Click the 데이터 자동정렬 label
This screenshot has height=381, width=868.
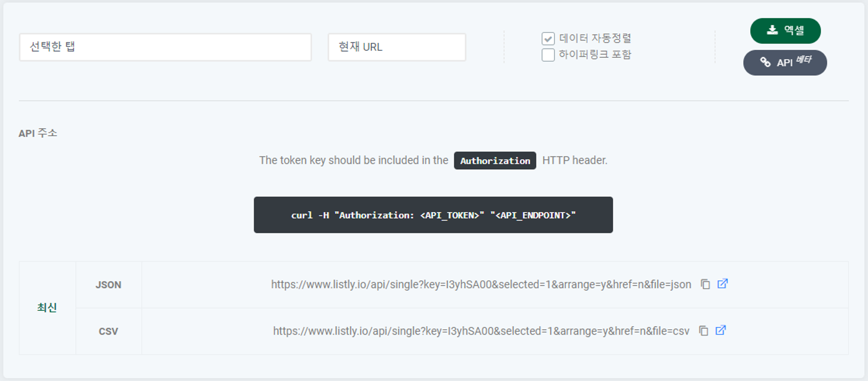595,38
